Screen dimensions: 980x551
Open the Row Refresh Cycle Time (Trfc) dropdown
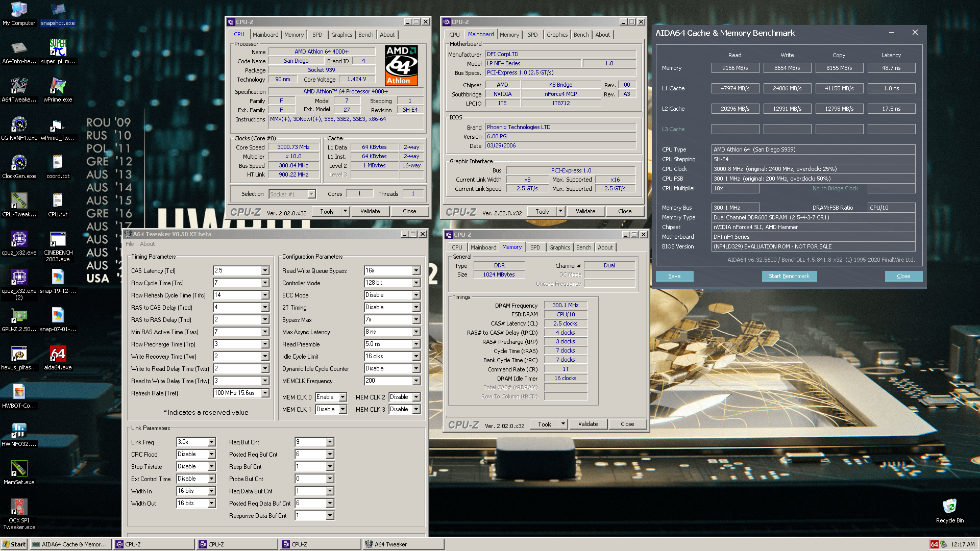click(265, 295)
